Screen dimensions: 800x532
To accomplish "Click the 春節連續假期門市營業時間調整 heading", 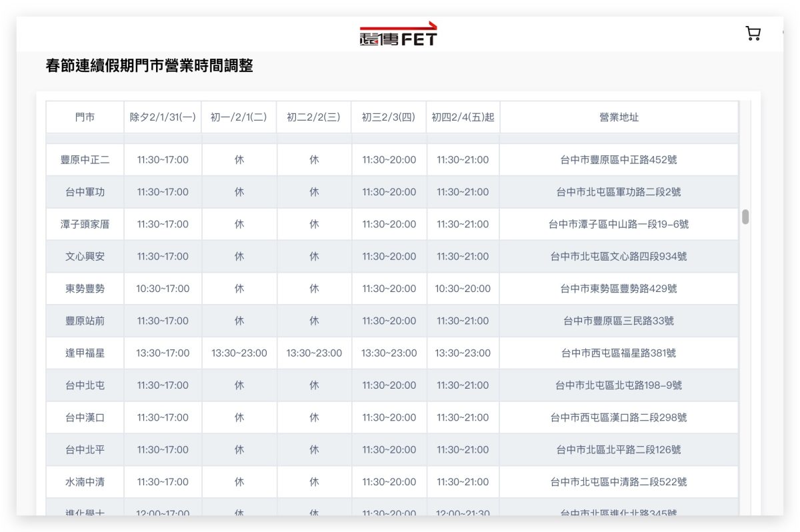I will 149,66.
